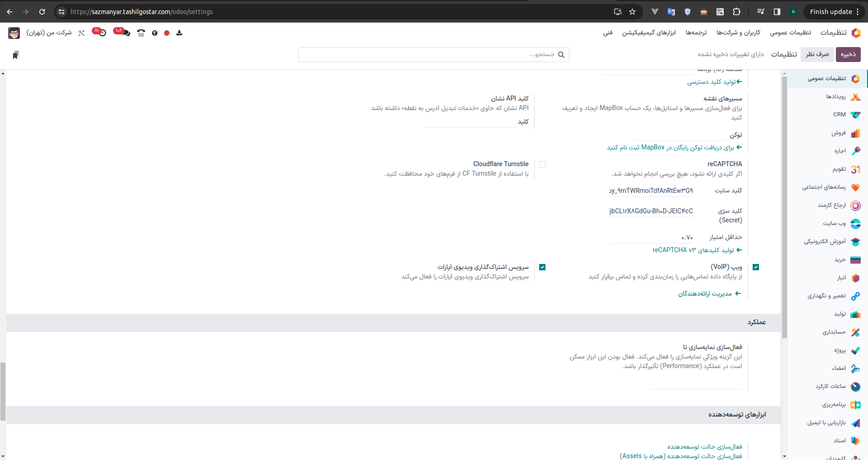Click the download icon in top bar
The height and width of the screenshot is (460, 868).
(179, 33)
